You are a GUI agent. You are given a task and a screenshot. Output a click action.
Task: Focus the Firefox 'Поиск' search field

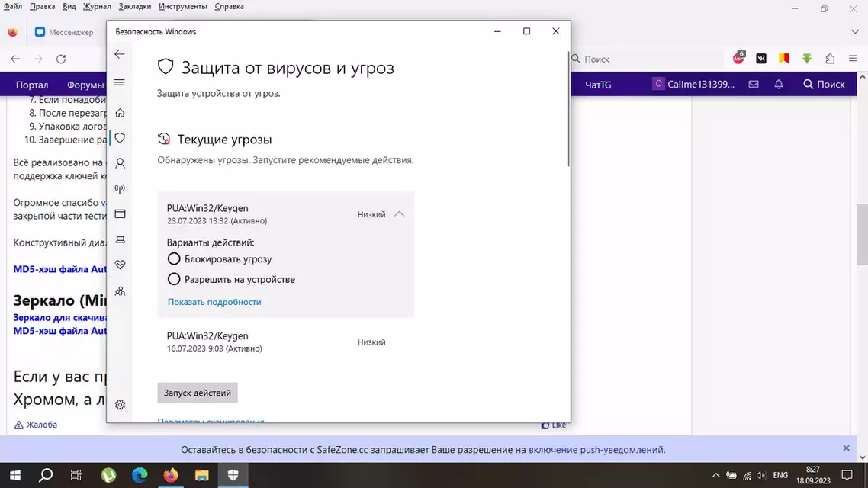(647, 59)
